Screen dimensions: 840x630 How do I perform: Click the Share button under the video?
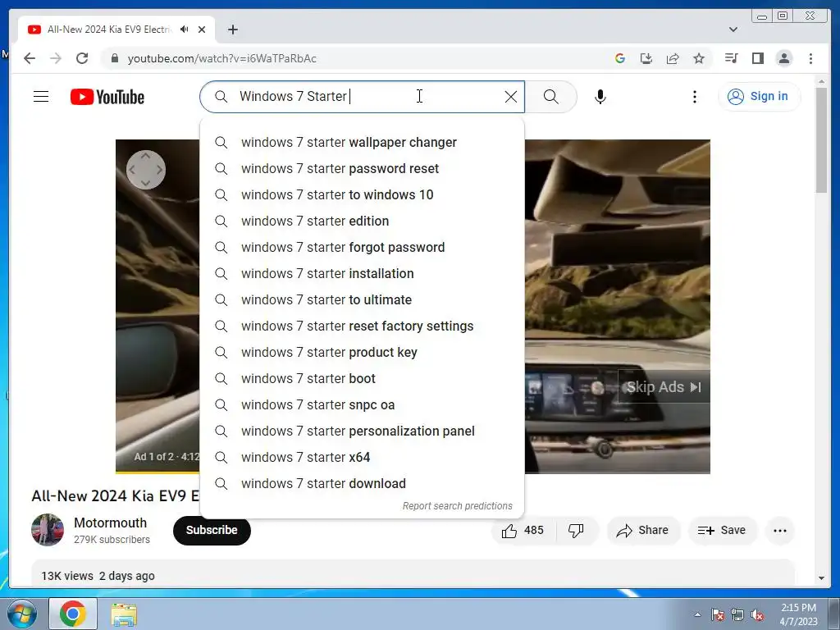pos(643,531)
